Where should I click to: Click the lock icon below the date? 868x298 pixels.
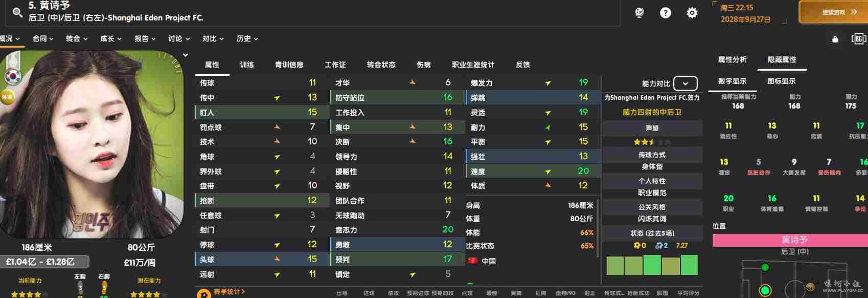tap(835, 39)
